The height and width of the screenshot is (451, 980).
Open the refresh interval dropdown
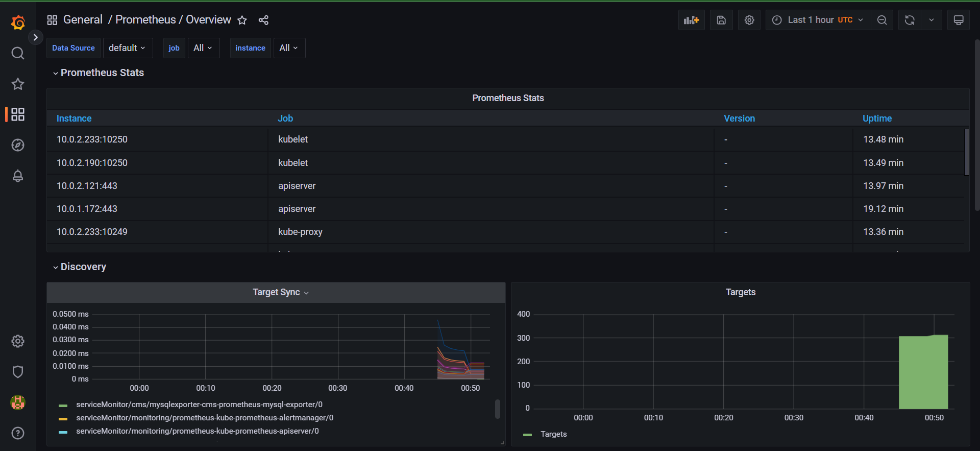tap(932, 20)
